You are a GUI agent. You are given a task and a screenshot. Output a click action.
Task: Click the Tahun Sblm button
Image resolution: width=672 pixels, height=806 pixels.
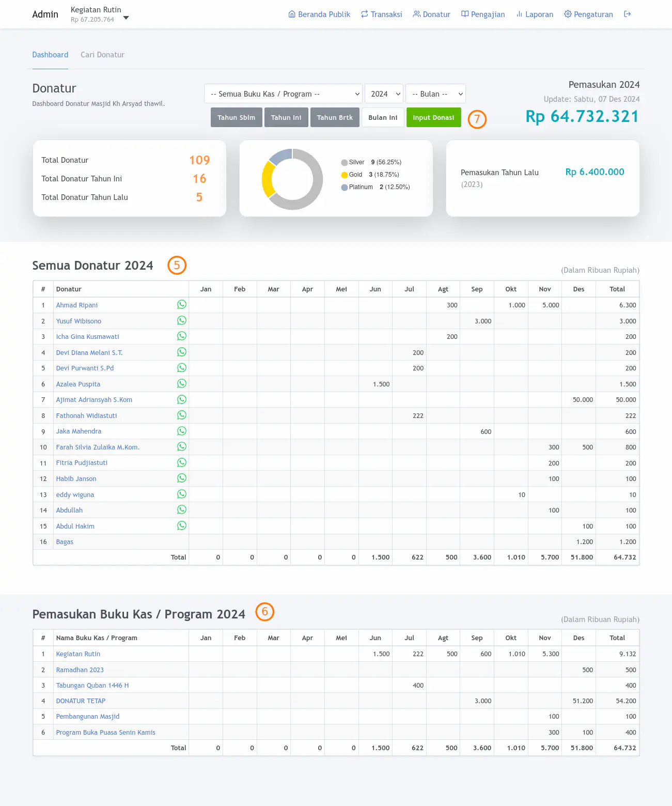tap(237, 117)
